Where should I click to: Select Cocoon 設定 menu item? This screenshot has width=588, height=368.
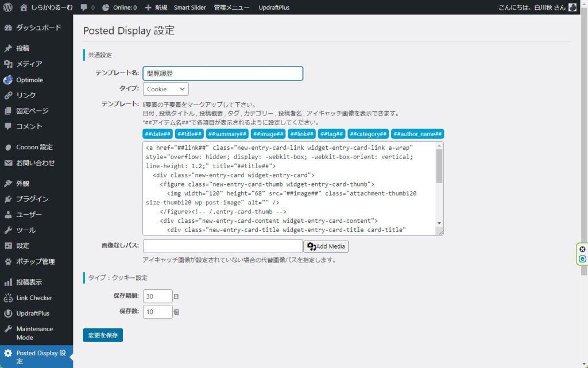[34, 147]
